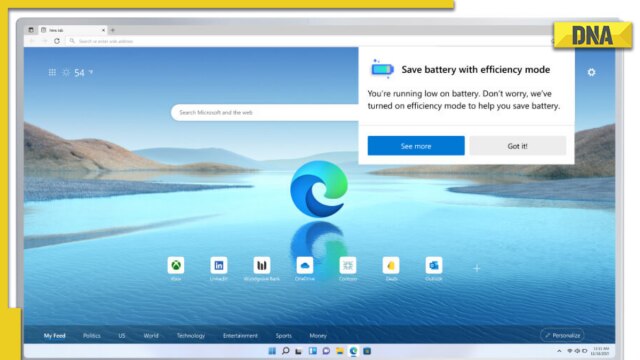This screenshot has height=360, width=640.
Task: Open the Woodgrove Bank quick link tile
Action: point(262,266)
